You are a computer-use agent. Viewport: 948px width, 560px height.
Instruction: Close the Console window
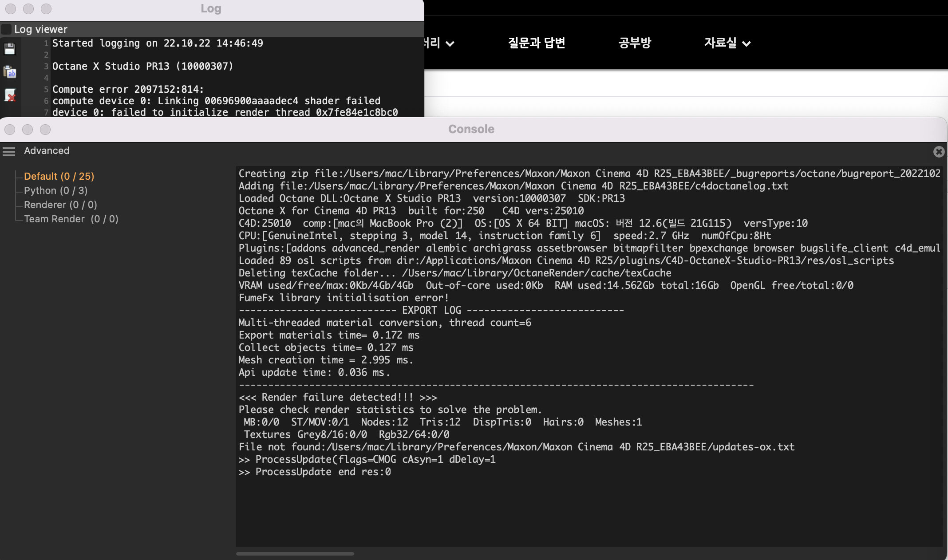click(x=10, y=130)
